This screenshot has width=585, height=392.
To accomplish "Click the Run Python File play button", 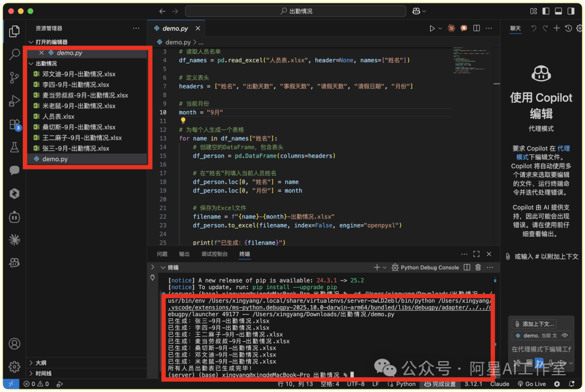I will pos(432,28).
